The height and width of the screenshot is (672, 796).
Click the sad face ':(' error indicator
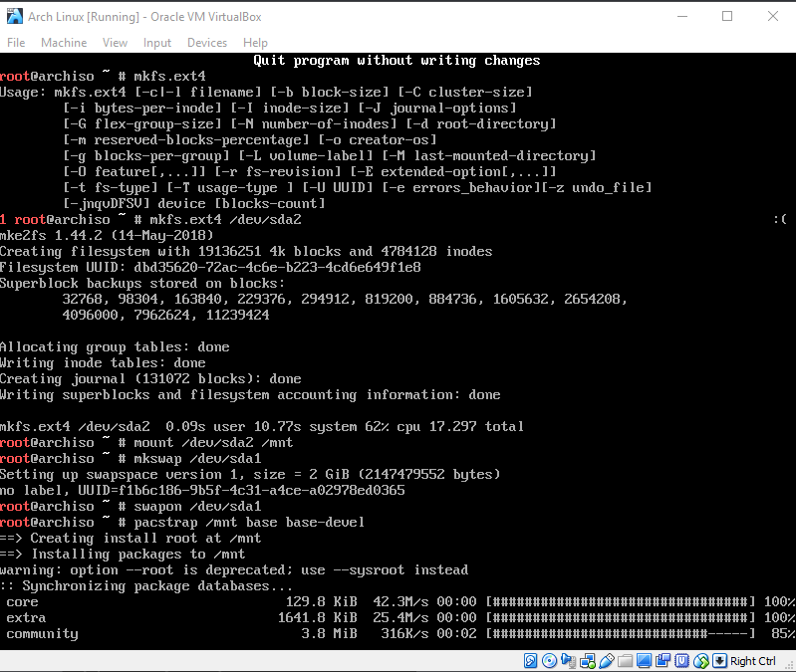point(780,219)
